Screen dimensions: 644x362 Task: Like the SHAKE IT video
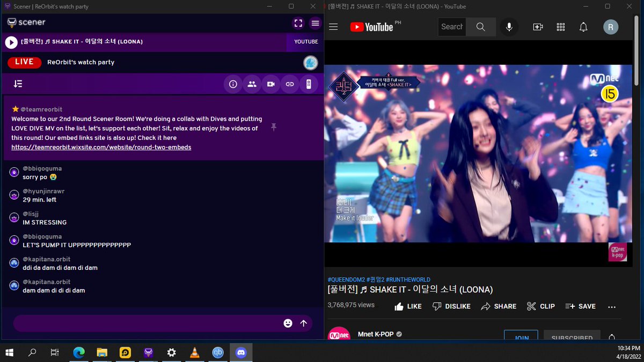[408, 306]
